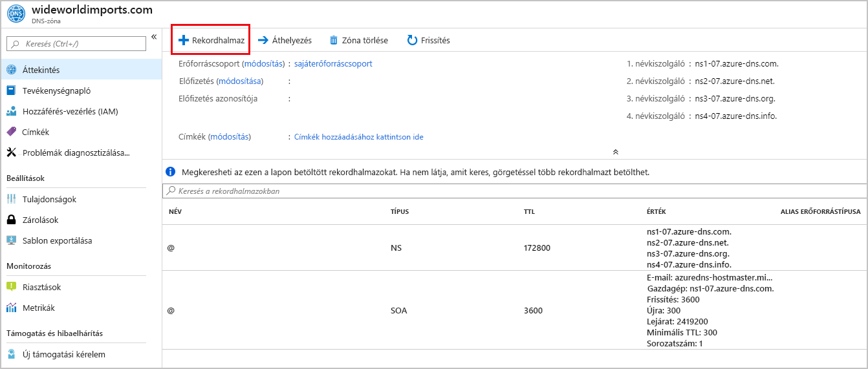Select the SOA record type cell
This screenshot has height=369, width=868.
(x=400, y=310)
